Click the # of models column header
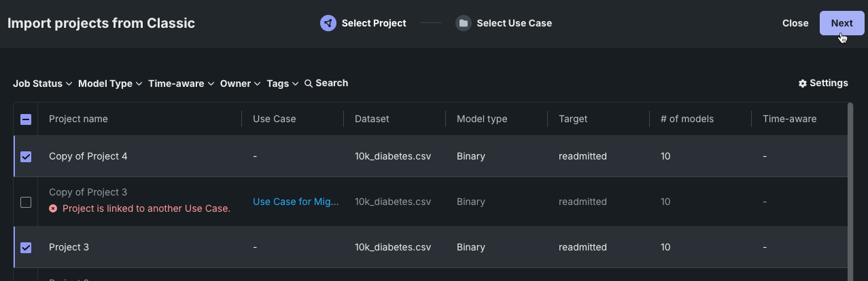 687,119
